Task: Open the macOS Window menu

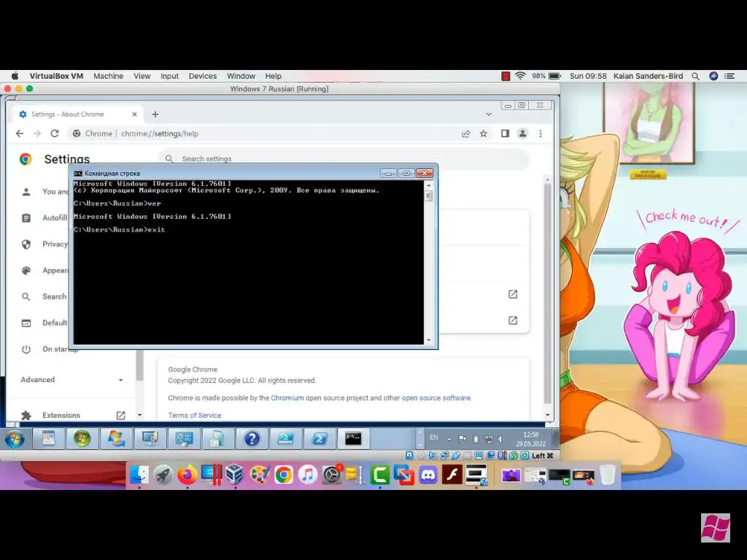Action: [241, 76]
